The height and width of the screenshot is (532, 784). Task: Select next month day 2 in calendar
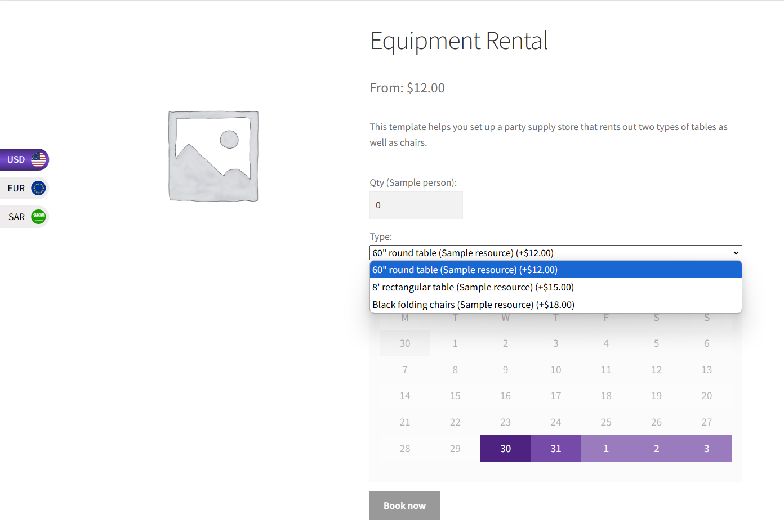click(x=656, y=449)
